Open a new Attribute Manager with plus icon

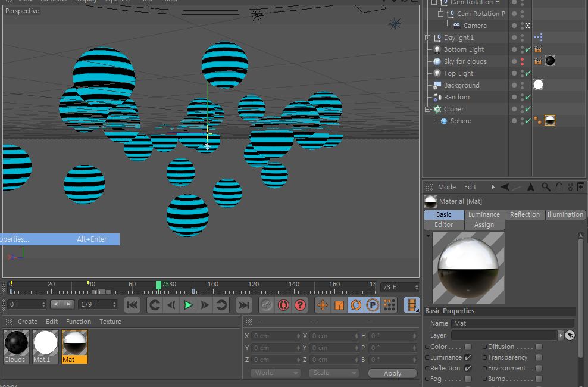pos(580,187)
